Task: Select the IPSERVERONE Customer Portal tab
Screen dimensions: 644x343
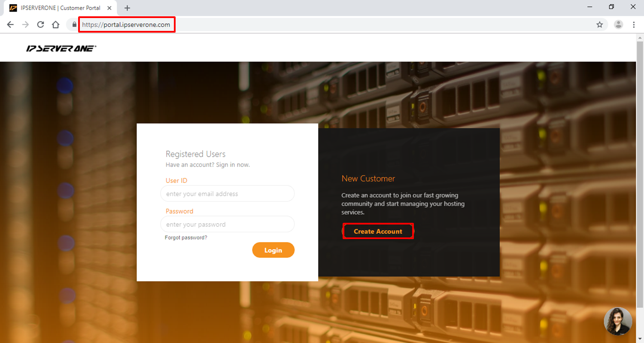Action: (60, 8)
